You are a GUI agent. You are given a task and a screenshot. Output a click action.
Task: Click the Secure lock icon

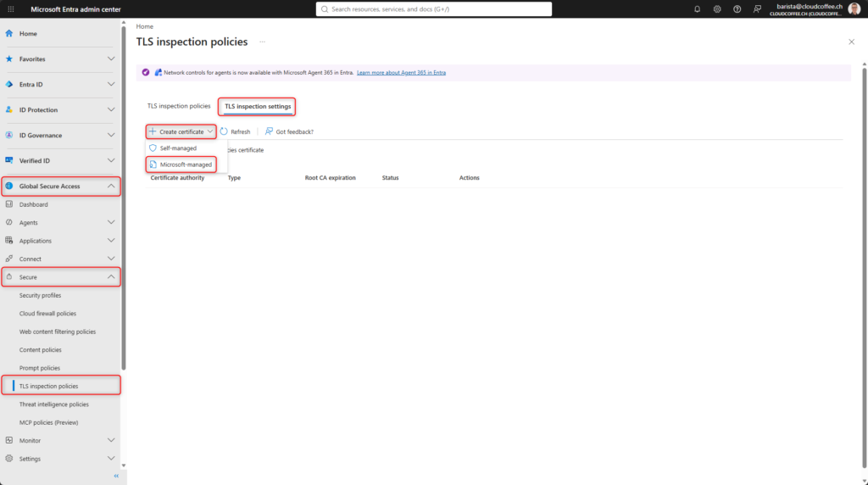(8, 276)
